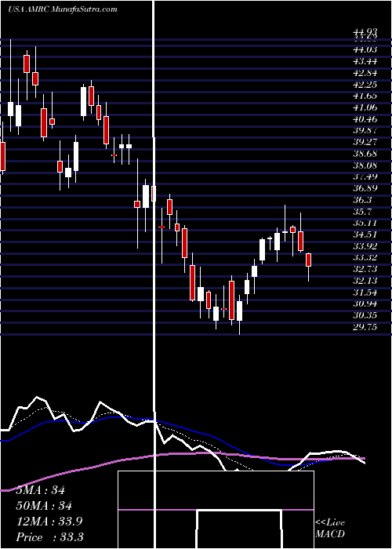Screen dimensions: 392x549
Task: Click the 35.11 price axis label
Action: coord(365,223)
